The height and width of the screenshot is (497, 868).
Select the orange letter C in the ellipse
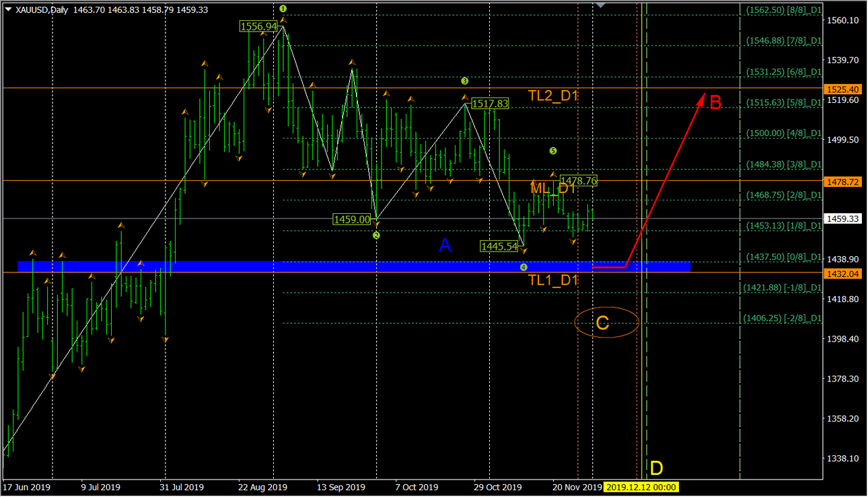[x=603, y=323]
